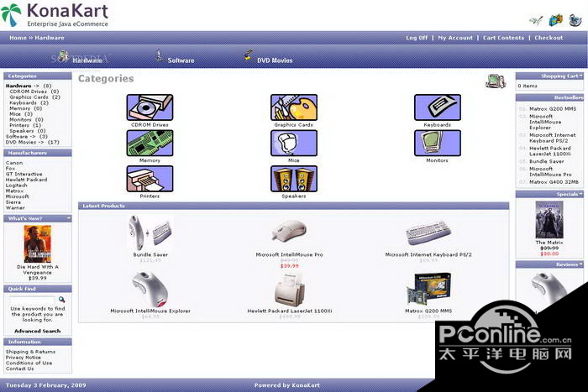Image resolution: width=588 pixels, height=392 pixels.
Task: Filter by manufacturer Canon
Action: pos(14,163)
